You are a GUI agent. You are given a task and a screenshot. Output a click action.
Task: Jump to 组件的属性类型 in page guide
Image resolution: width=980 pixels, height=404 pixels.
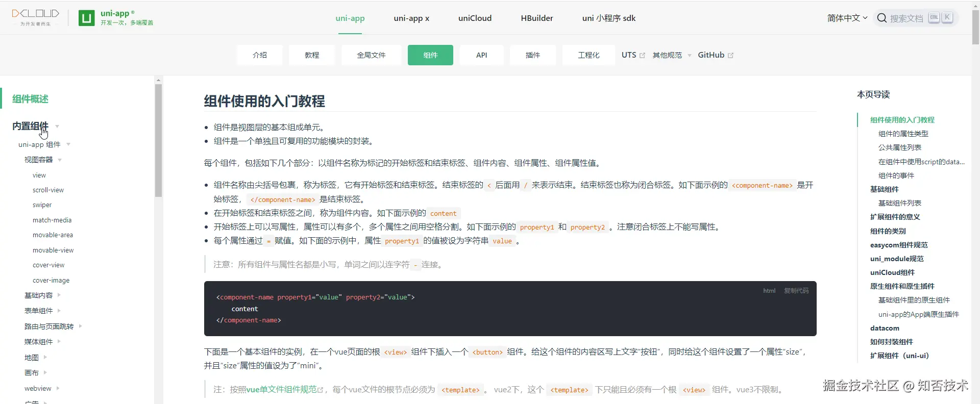(x=903, y=134)
